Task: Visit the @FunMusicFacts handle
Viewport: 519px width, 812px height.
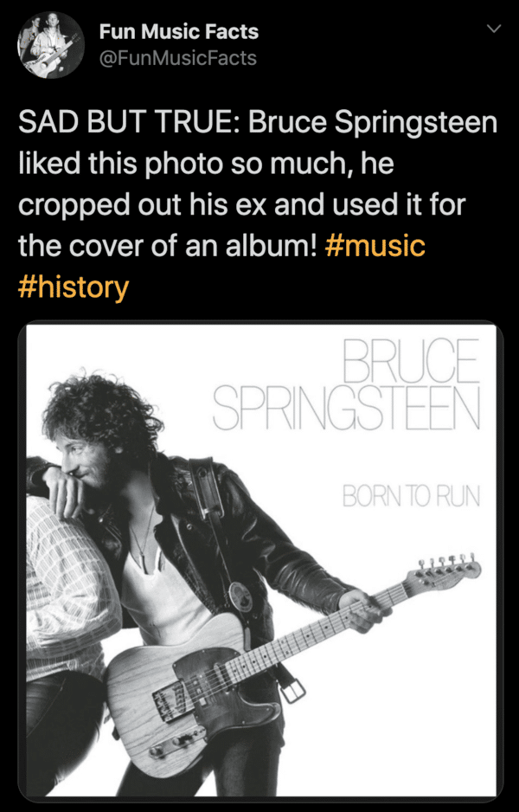Action: (x=177, y=58)
